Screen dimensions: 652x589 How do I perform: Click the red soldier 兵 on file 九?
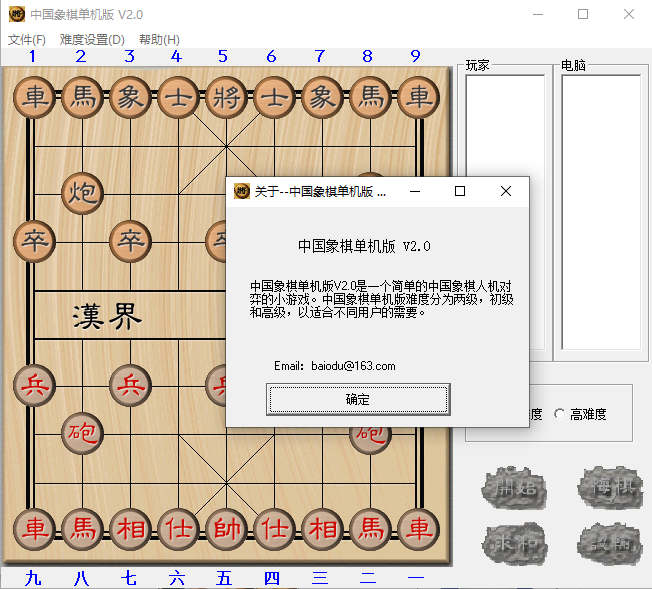(x=34, y=384)
